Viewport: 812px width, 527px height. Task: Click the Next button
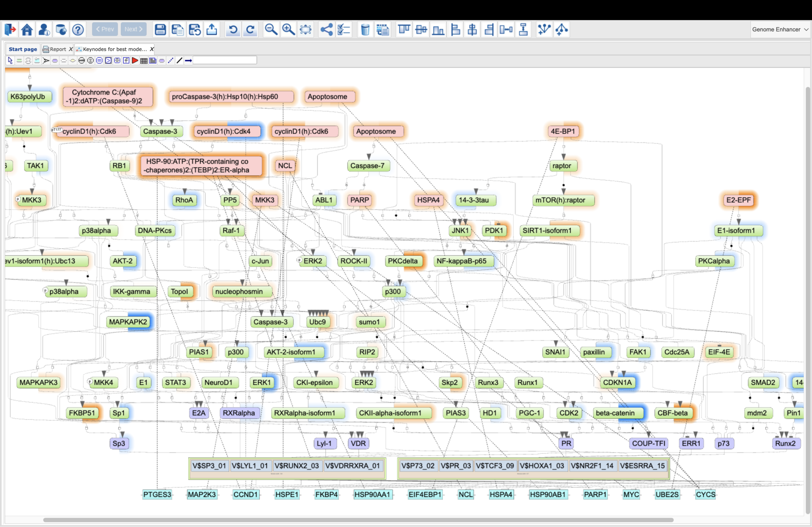[134, 29]
